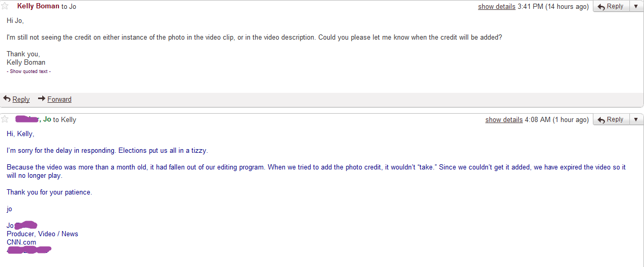Click the forward arrow icon

42,99
